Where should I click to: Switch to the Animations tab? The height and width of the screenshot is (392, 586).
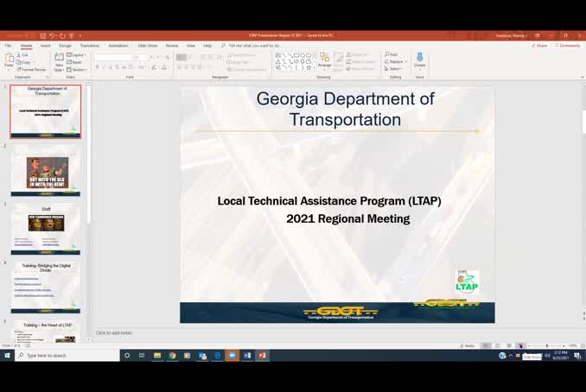[118, 46]
